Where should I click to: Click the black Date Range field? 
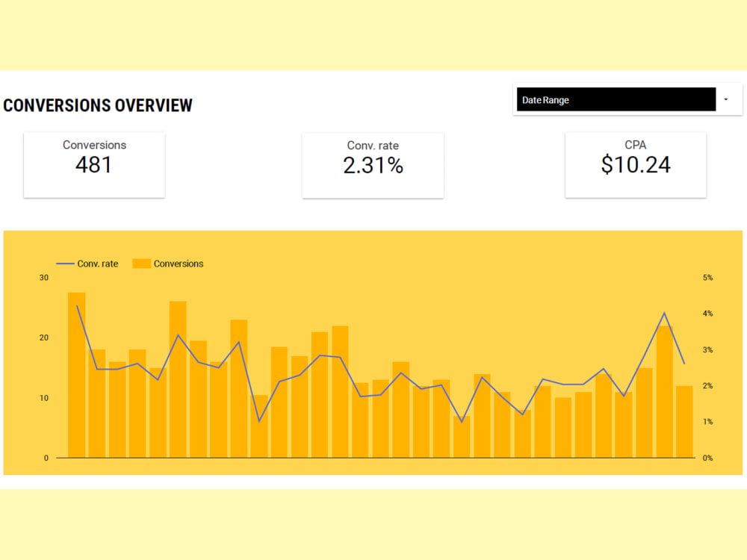pos(616,99)
